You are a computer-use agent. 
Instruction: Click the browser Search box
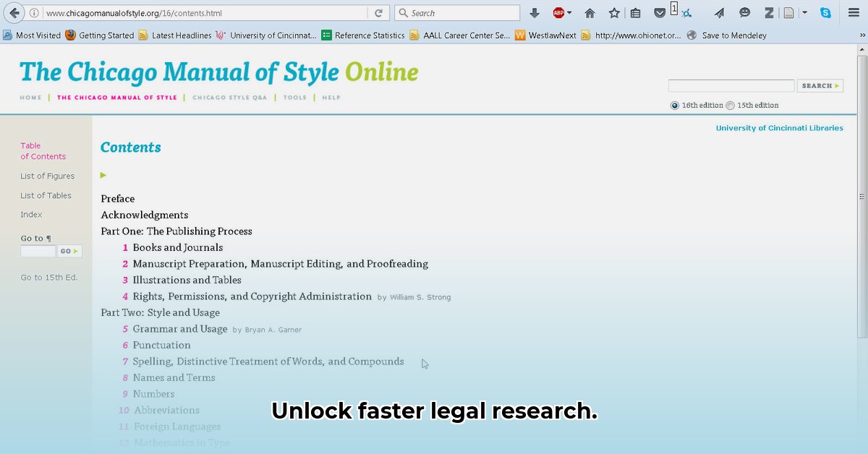[457, 13]
